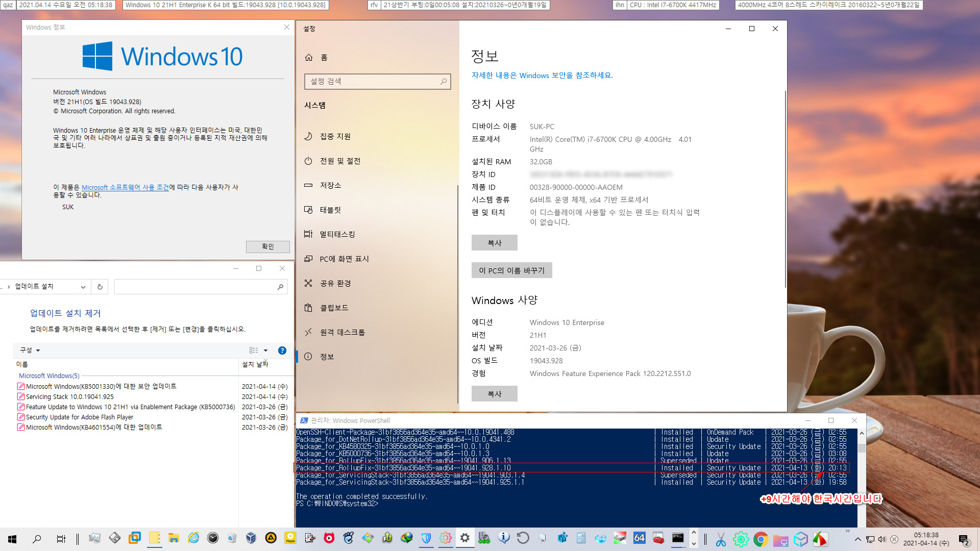Select About (정보) in the Settings sidebar
This screenshot has height=551, width=980.
[x=320, y=357]
